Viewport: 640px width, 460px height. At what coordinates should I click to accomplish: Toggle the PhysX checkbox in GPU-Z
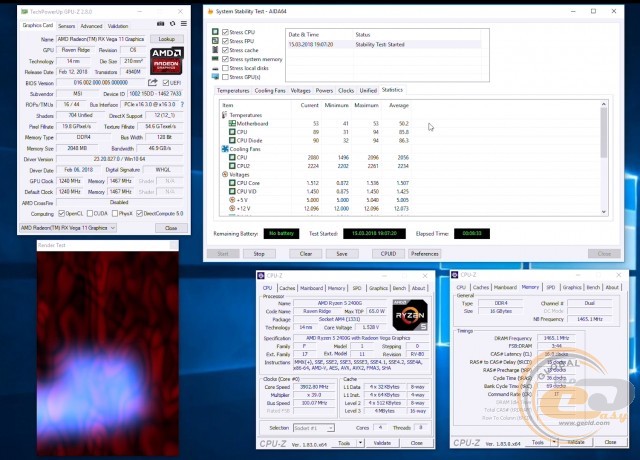pos(115,213)
